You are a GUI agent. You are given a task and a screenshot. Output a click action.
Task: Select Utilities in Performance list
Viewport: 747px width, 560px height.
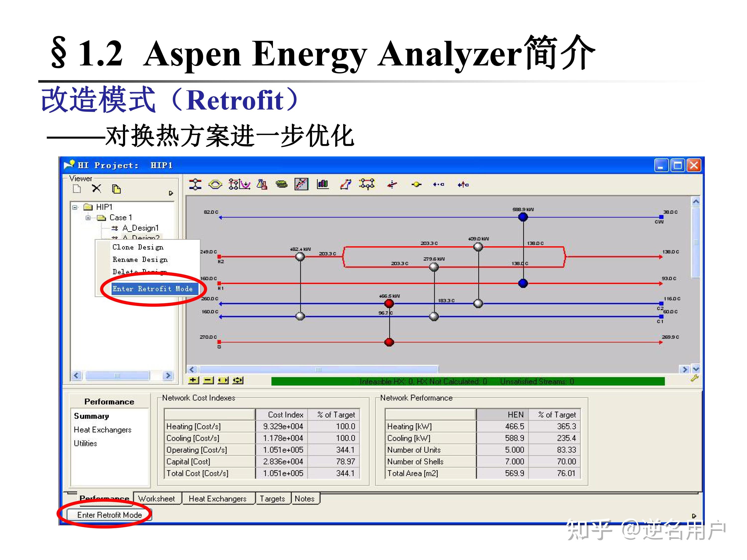pos(85,443)
